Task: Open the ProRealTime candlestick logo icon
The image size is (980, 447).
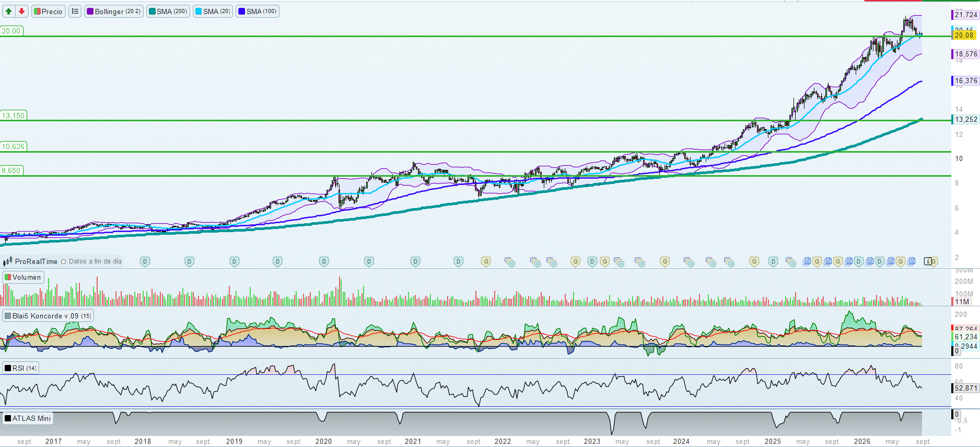Action: (7, 261)
